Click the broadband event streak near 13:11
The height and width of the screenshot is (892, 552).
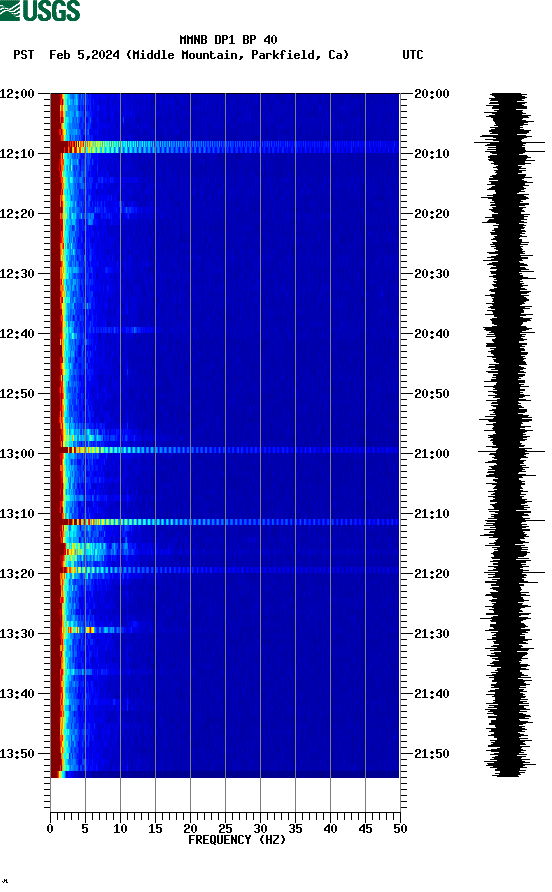[225, 522]
